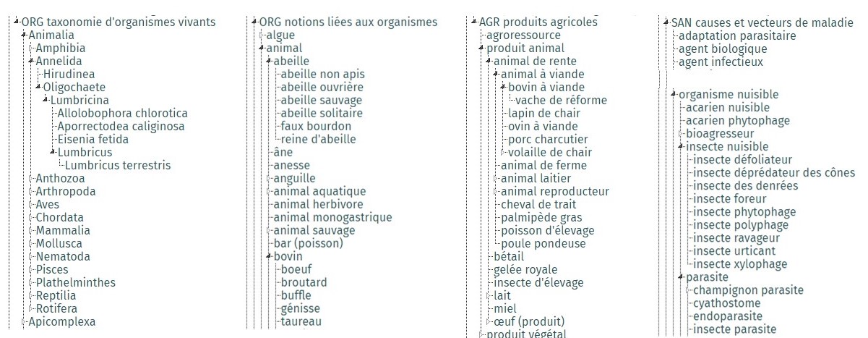Expand the Apicomplexa node
868x338 pixels.
coord(24,321)
